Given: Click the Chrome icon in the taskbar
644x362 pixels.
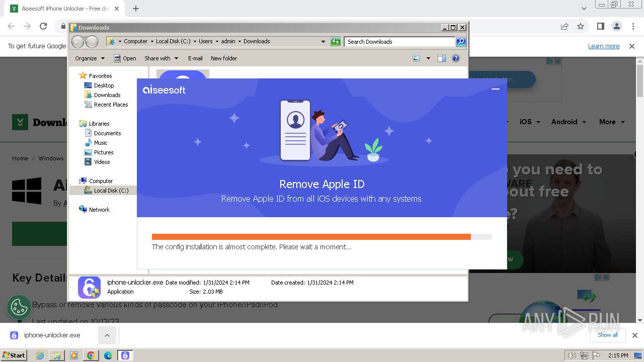Looking at the screenshot, I should (x=91, y=355).
